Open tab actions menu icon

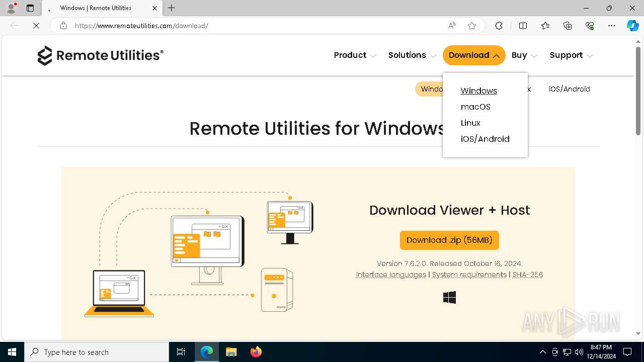point(30,8)
